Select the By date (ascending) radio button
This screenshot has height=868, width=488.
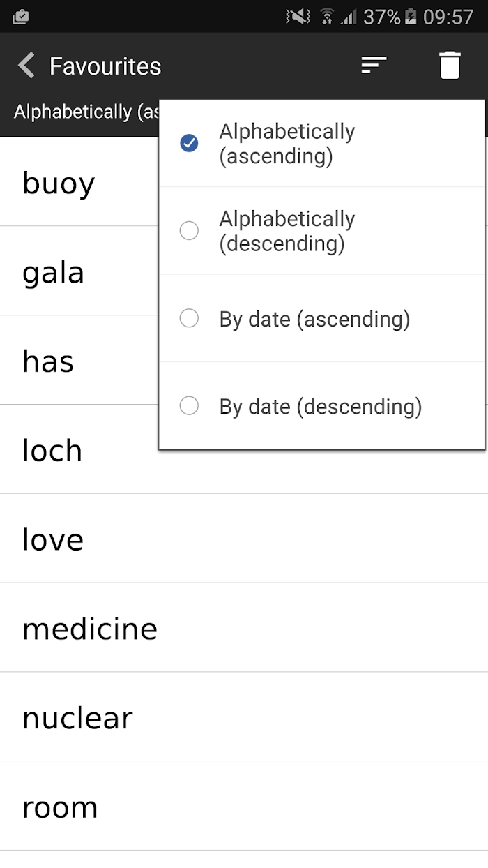[x=189, y=319]
